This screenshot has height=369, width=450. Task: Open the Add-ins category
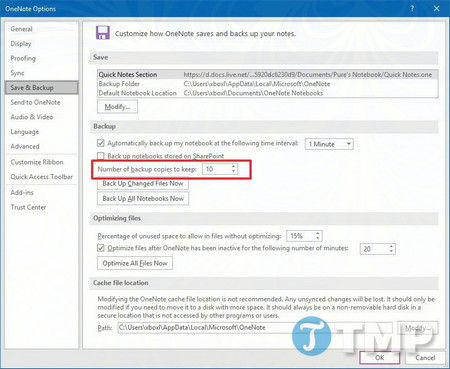[x=42, y=192]
